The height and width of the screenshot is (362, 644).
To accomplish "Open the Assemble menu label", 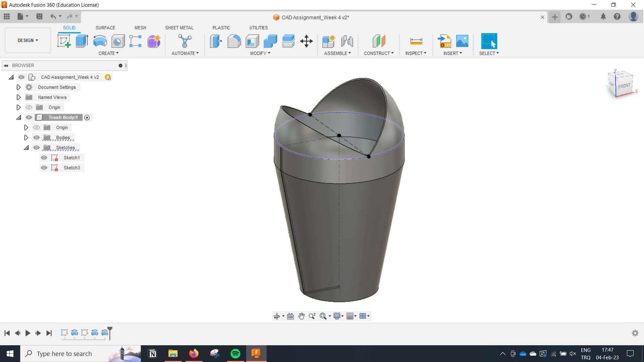I will click(x=337, y=53).
